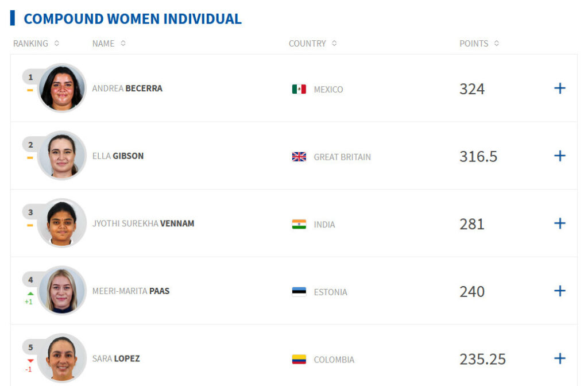Expand Jyothi Surekha Vennam's plus icon
588x386 pixels.
(559, 223)
